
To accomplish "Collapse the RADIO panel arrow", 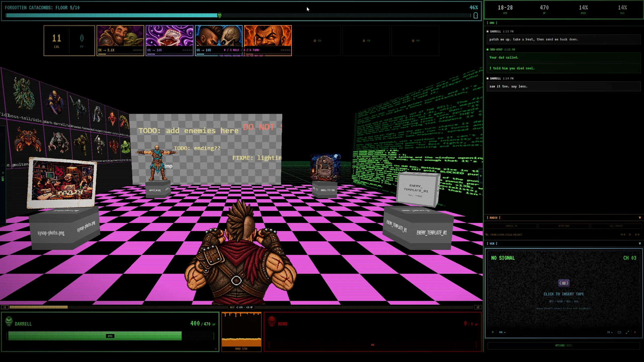I will pyautogui.click(x=640, y=218).
